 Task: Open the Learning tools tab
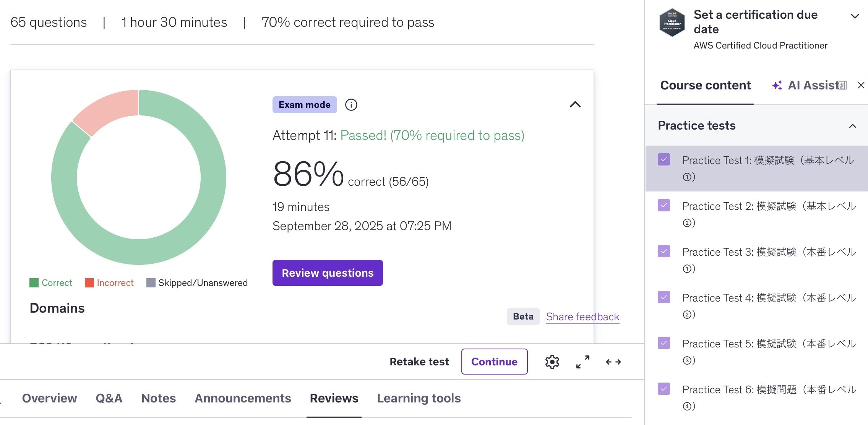(x=419, y=398)
